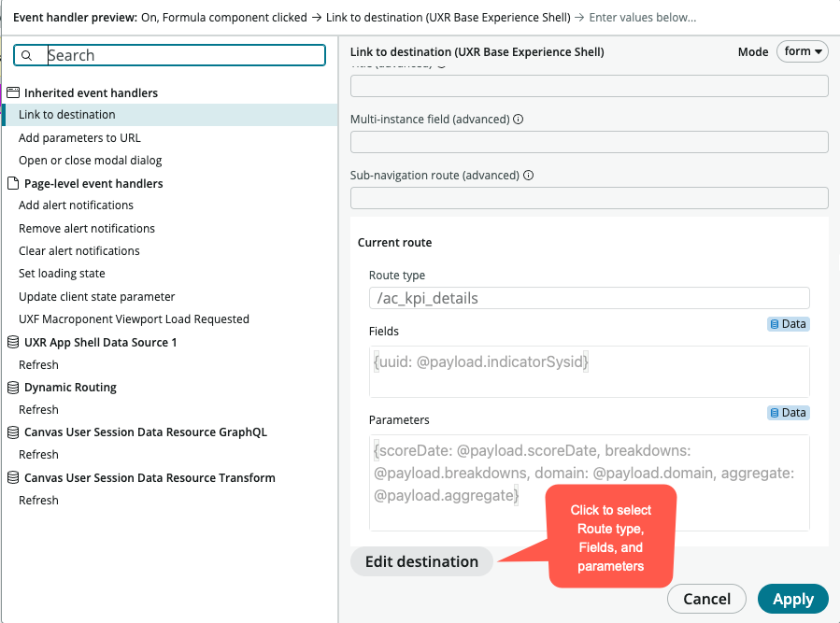
Task: Click the Data badge above Fields
Action: coord(788,324)
